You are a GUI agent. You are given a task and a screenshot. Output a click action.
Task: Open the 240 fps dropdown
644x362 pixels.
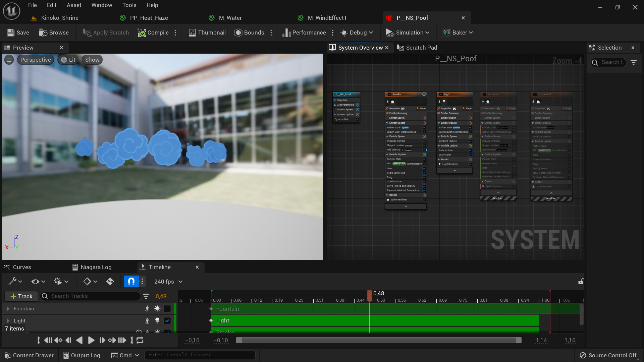click(x=168, y=282)
